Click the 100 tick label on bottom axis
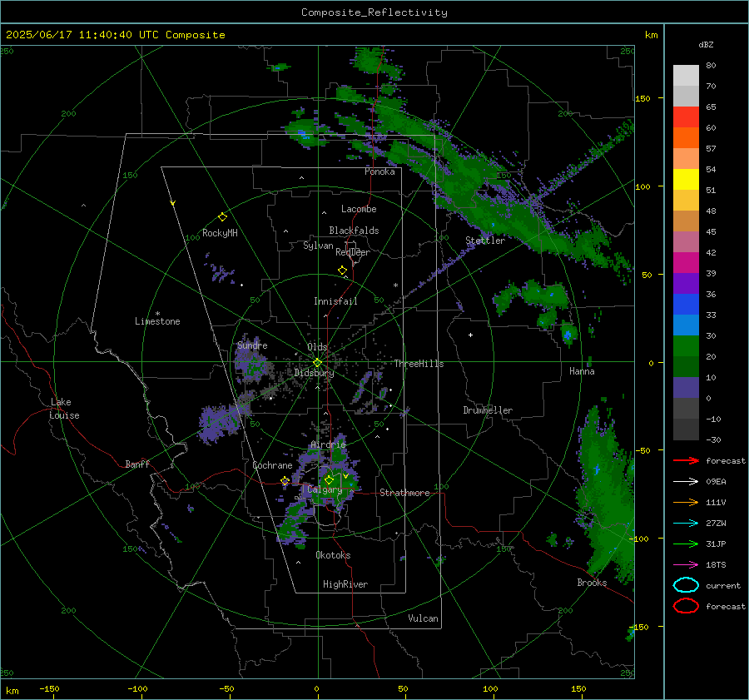 click(x=490, y=688)
